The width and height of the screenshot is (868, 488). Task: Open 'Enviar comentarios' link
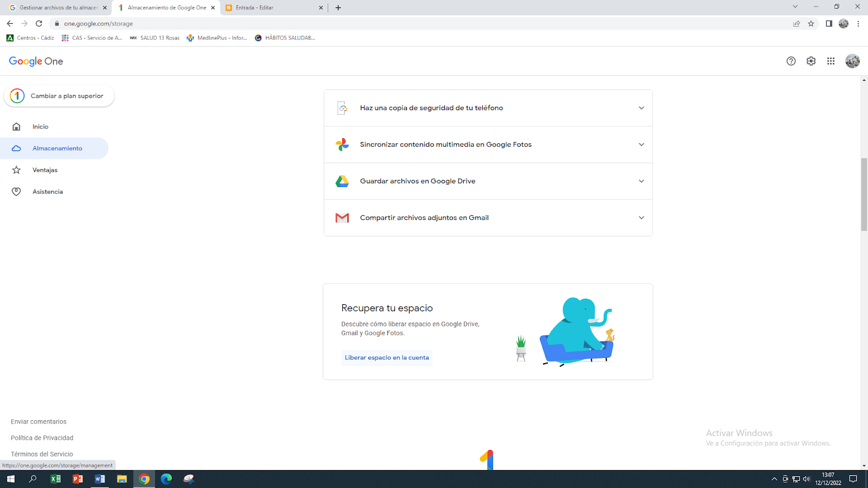(39, 422)
